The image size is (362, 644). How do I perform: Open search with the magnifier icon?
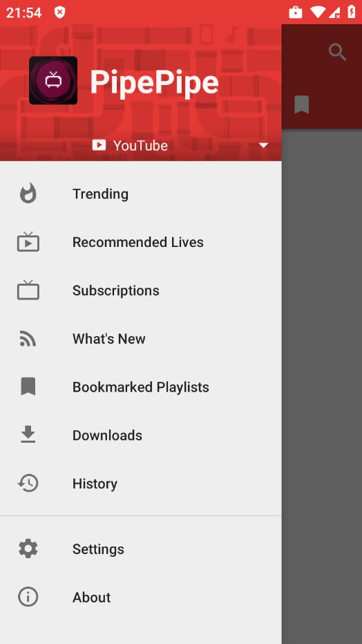click(x=337, y=53)
